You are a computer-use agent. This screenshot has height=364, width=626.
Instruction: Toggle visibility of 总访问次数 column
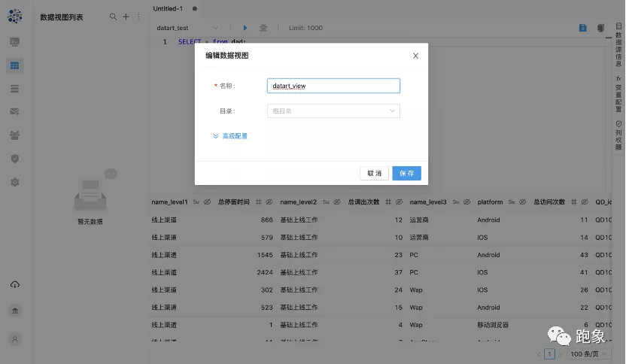585,202
